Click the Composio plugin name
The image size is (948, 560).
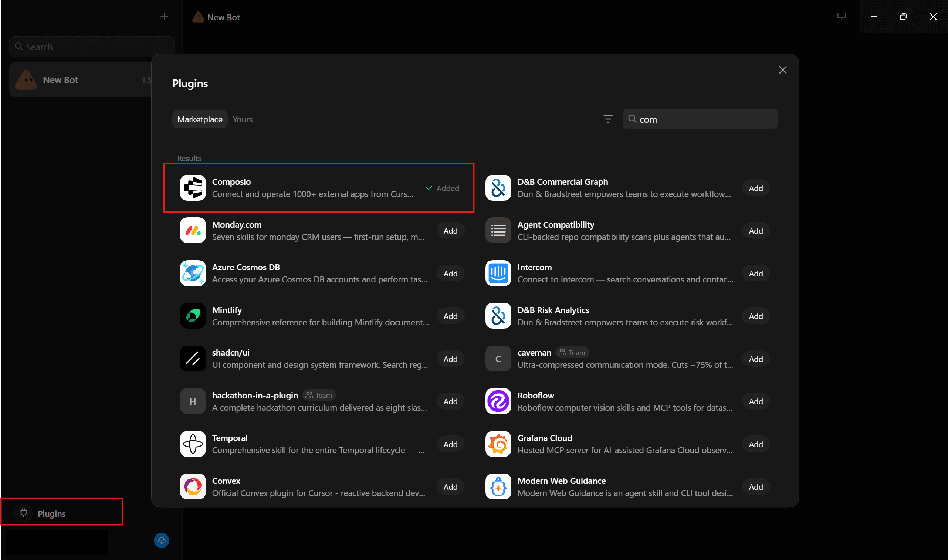click(x=231, y=182)
